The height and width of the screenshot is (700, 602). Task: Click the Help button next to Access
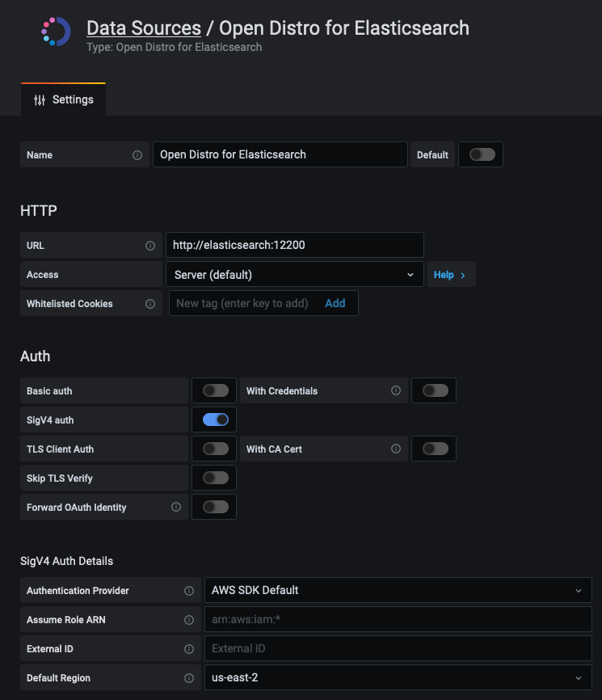pyautogui.click(x=449, y=274)
